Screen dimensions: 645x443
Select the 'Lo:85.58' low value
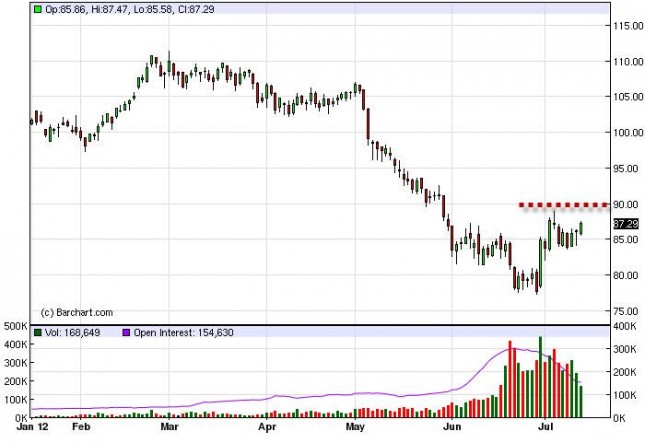point(153,9)
